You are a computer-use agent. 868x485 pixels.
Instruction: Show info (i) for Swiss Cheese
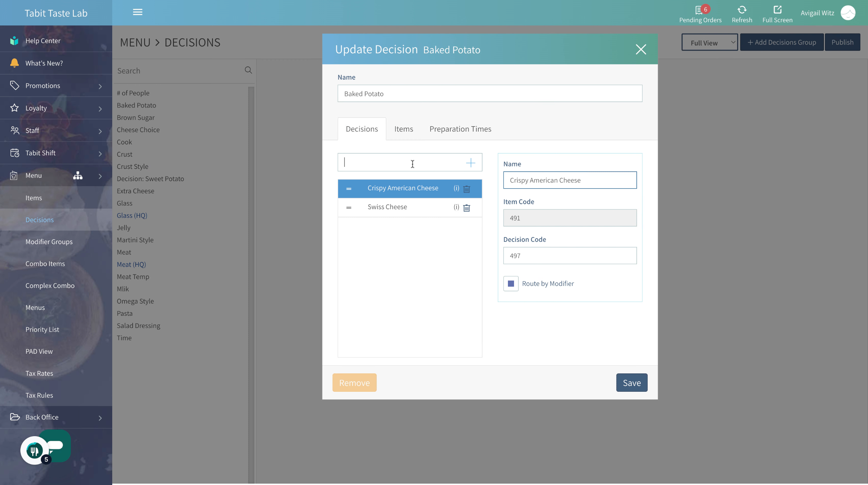pyautogui.click(x=456, y=207)
